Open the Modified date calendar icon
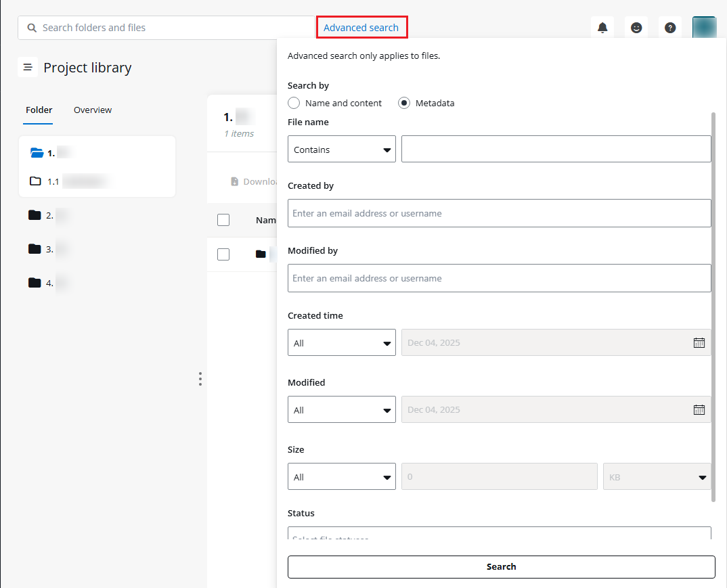The width and height of the screenshot is (727, 588). [699, 409]
